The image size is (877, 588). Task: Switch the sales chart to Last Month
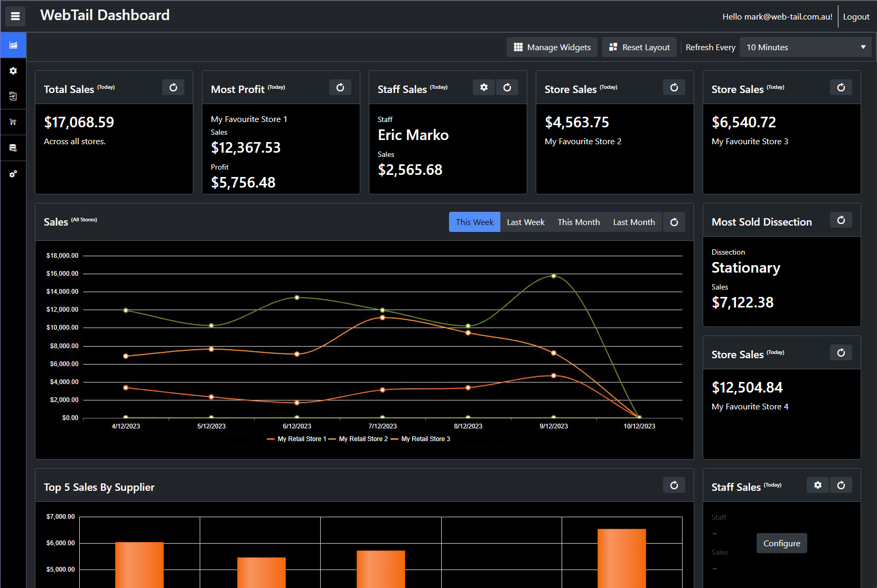[x=634, y=222]
